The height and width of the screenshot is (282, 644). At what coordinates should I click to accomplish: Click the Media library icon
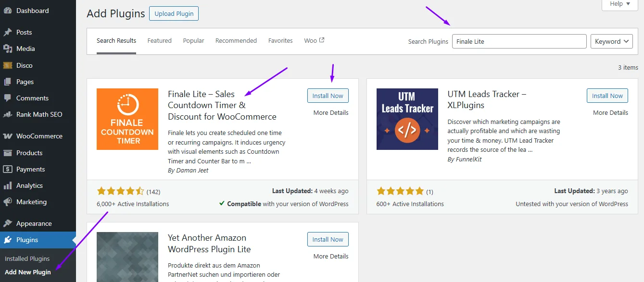(x=8, y=49)
